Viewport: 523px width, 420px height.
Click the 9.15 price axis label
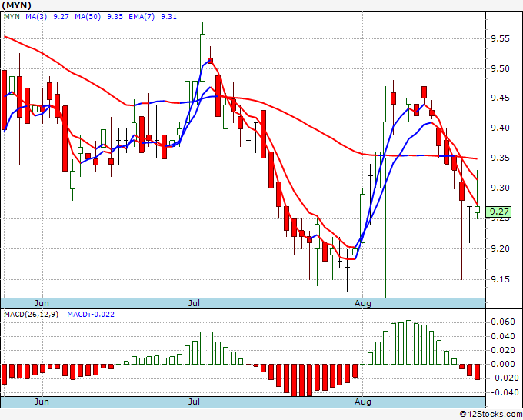pyautogui.click(x=501, y=279)
